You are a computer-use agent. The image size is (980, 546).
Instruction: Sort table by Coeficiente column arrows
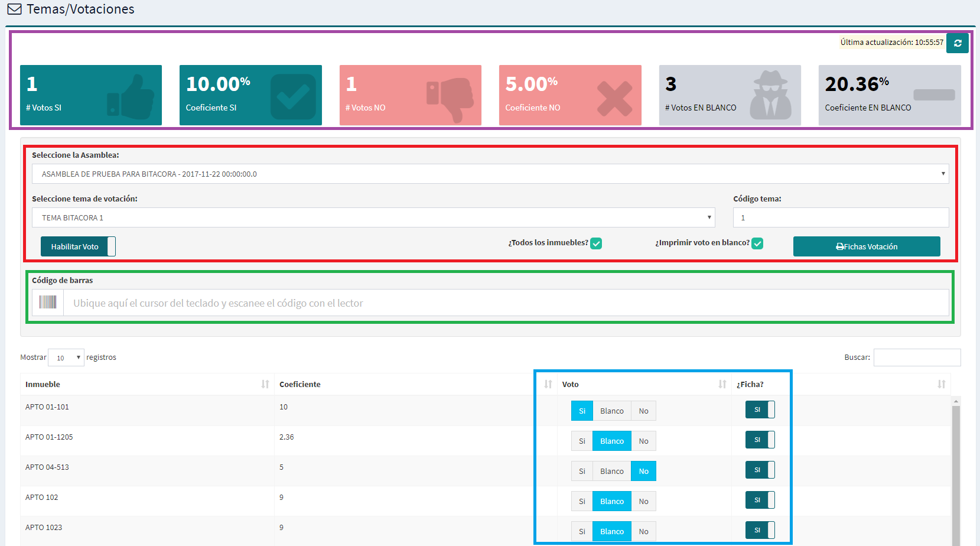point(548,384)
